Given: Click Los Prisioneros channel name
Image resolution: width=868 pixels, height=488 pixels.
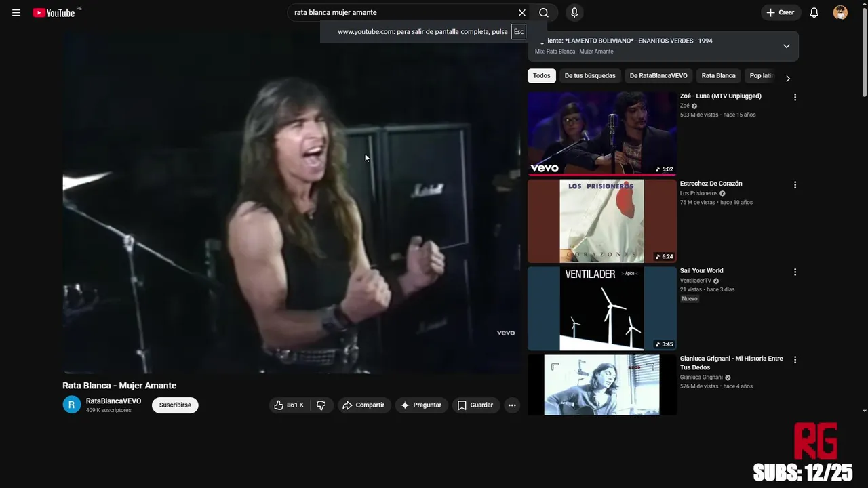Looking at the screenshot, I should tap(699, 194).
